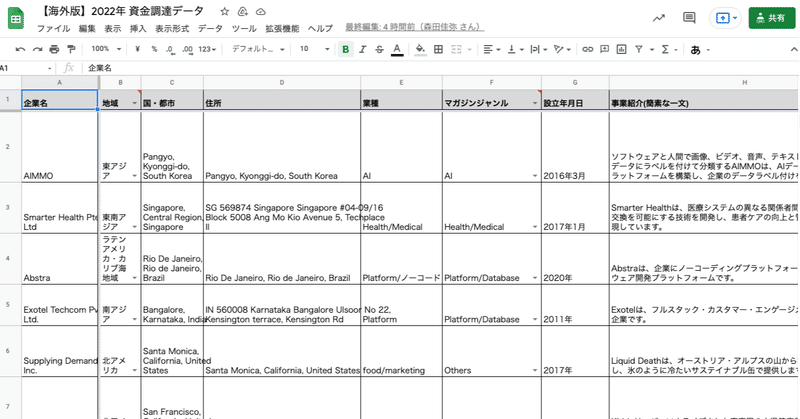Click the formula bar
Screen dimensions: 800x419
(439, 68)
